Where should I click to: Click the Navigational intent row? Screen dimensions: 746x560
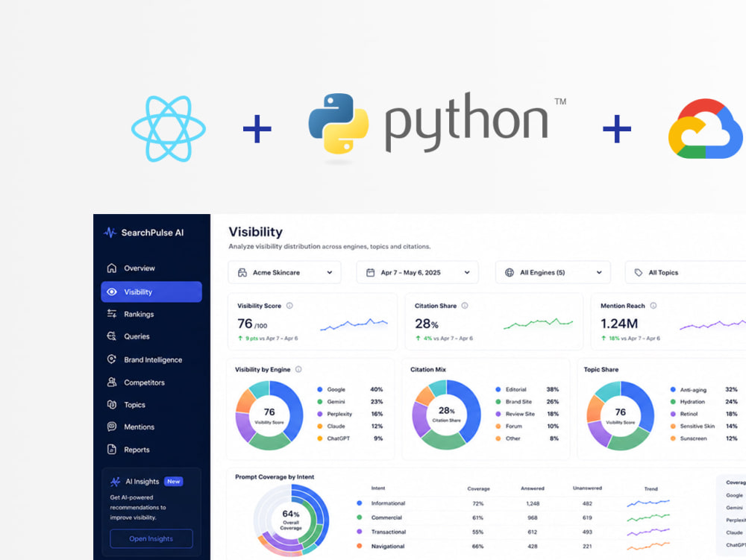[x=514, y=547]
